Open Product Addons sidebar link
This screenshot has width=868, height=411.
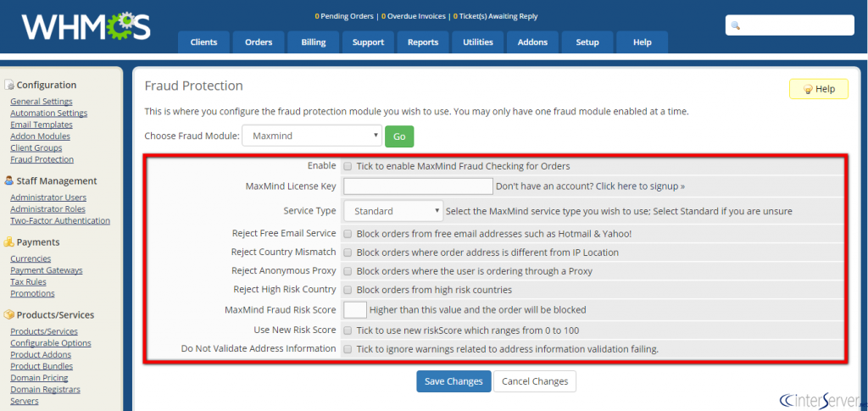pos(41,354)
